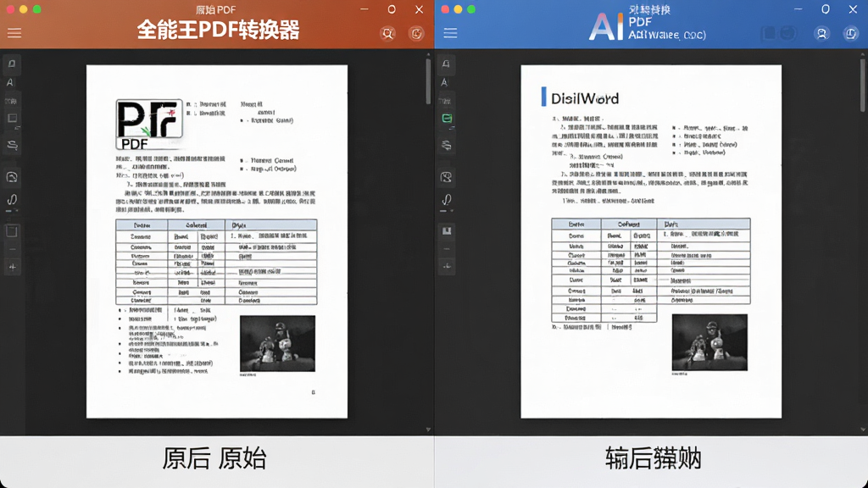Image resolution: width=868 pixels, height=488 pixels.
Task: Select signature pen tool in right window sidebar
Action: tap(446, 200)
